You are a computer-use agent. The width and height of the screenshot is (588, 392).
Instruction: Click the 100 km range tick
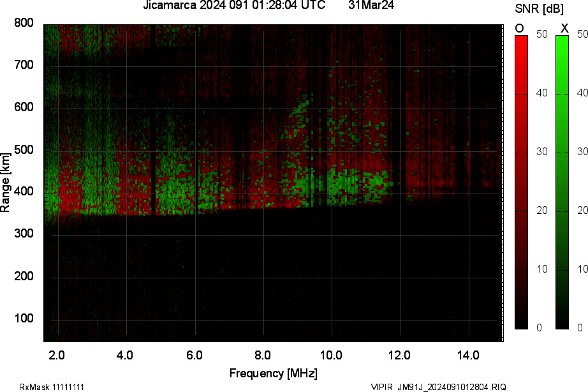pyautogui.click(x=24, y=315)
